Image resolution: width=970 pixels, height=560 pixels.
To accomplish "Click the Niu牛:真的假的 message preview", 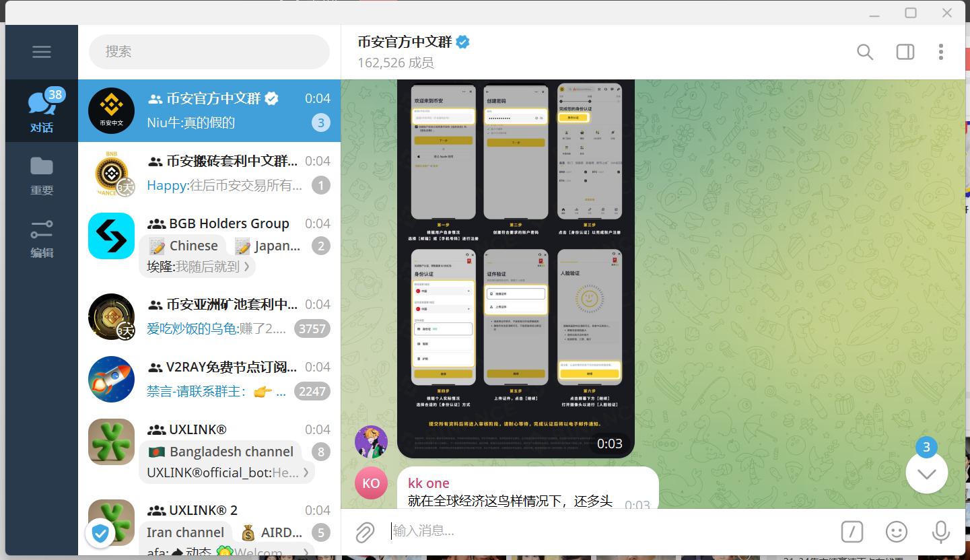I will pyautogui.click(x=190, y=123).
